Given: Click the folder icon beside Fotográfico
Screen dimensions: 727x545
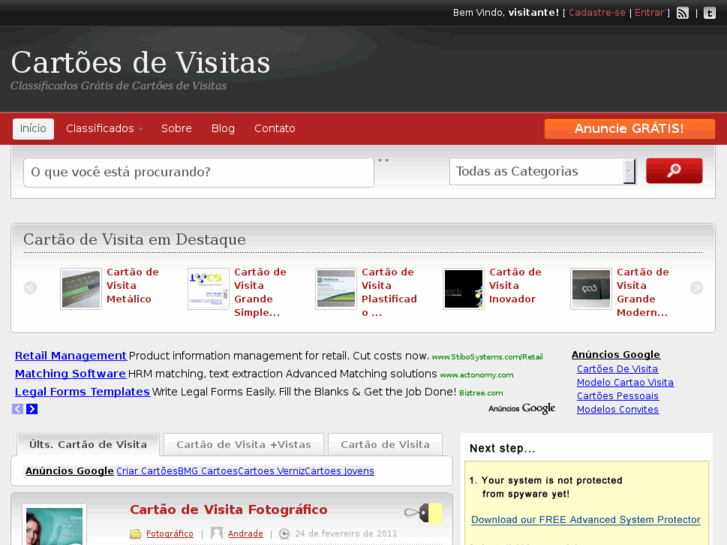Looking at the screenshot, I should (135, 534).
